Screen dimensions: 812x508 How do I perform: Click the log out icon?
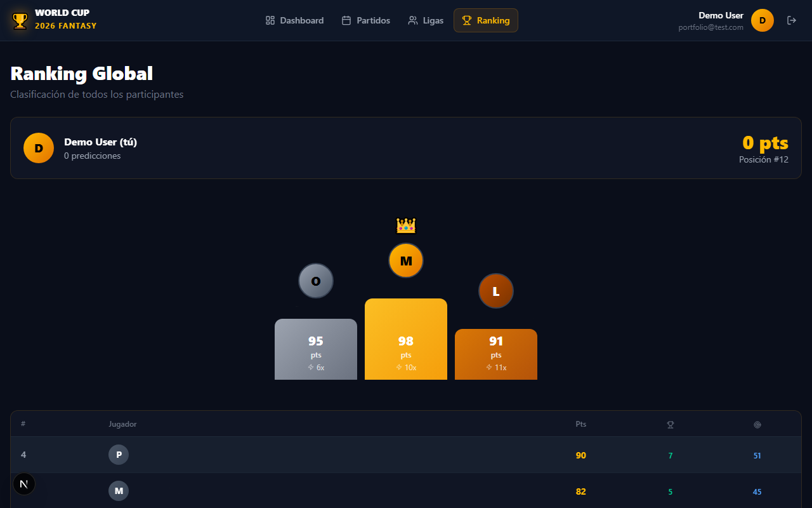pos(792,20)
